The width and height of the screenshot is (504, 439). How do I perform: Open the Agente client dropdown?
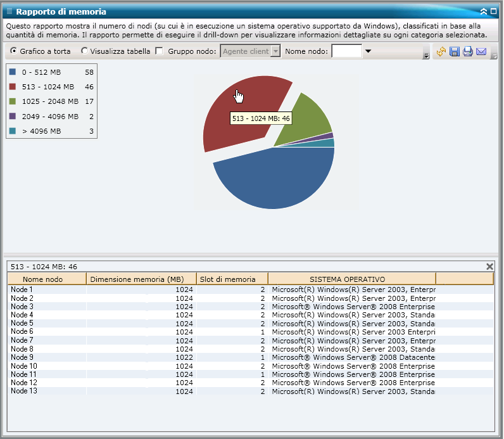tap(275, 51)
